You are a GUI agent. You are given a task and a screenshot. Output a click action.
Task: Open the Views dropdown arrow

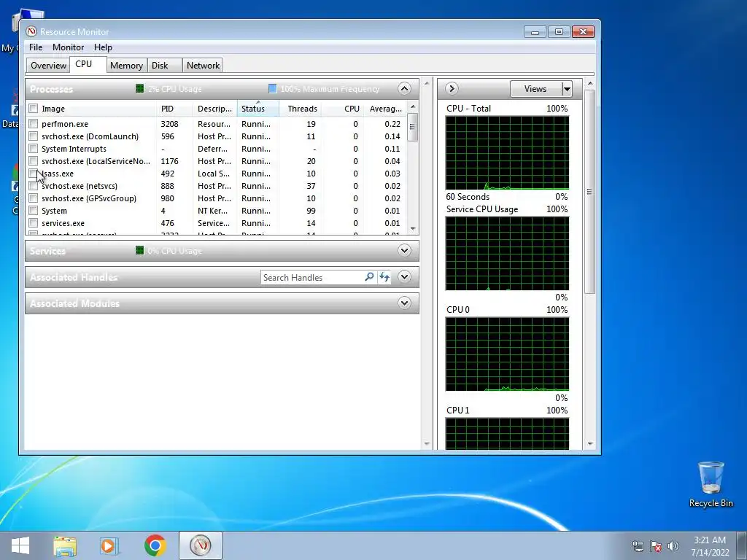click(566, 88)
